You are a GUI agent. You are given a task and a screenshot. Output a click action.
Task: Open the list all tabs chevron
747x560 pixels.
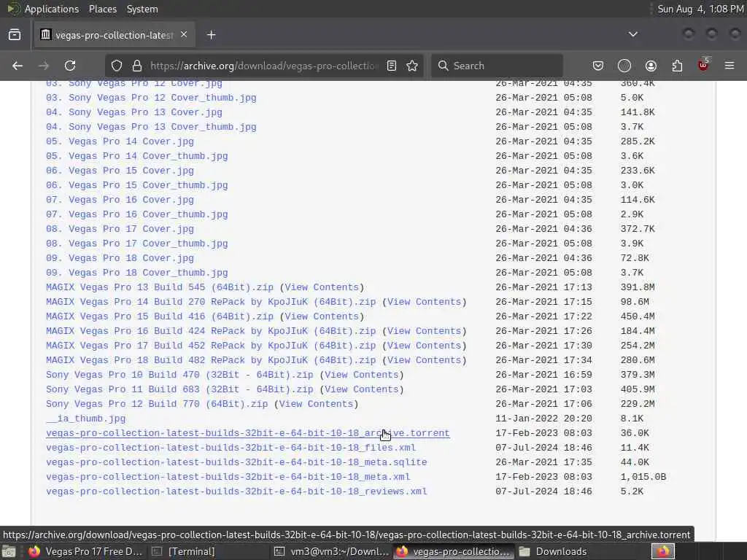tap(633, 34)
